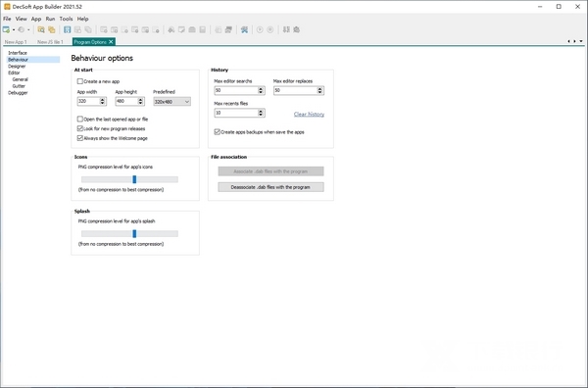The width and height of the screenshot is (588, 388).
Task: Click the New app toolbar icon
Action: pos(7,29)
